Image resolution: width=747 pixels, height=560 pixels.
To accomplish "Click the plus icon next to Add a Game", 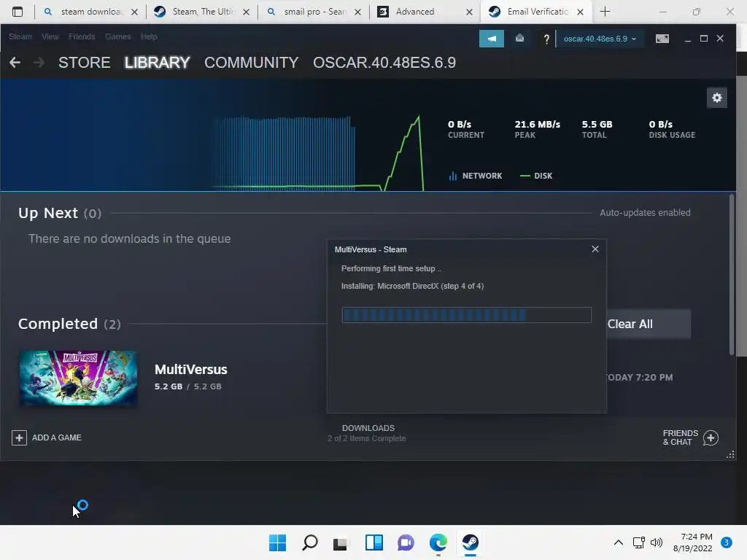I will [19, 437].
